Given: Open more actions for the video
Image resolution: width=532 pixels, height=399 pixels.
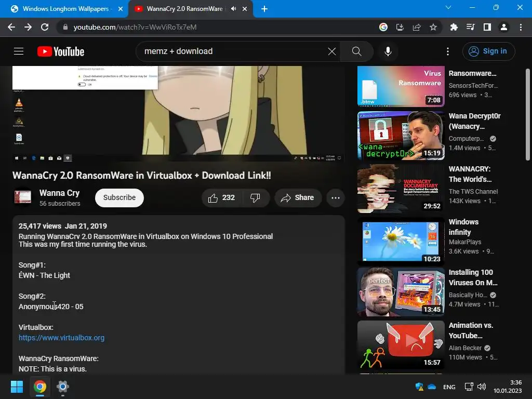Looking at the screenshot, I should (x=336, y=198).
